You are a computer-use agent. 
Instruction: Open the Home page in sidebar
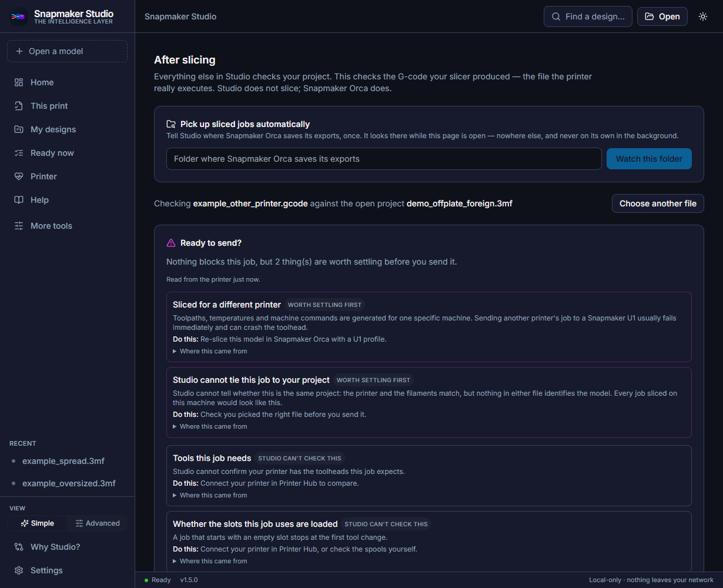[x=67, y=82]
